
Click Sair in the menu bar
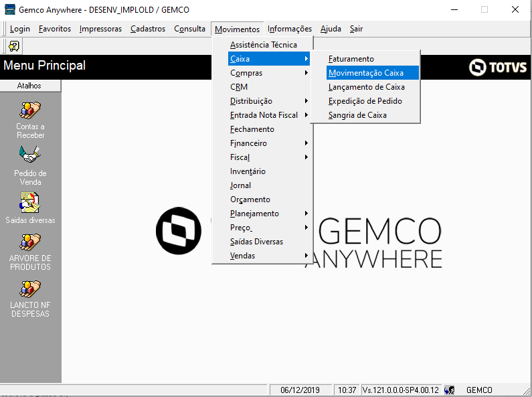[356, 29]
